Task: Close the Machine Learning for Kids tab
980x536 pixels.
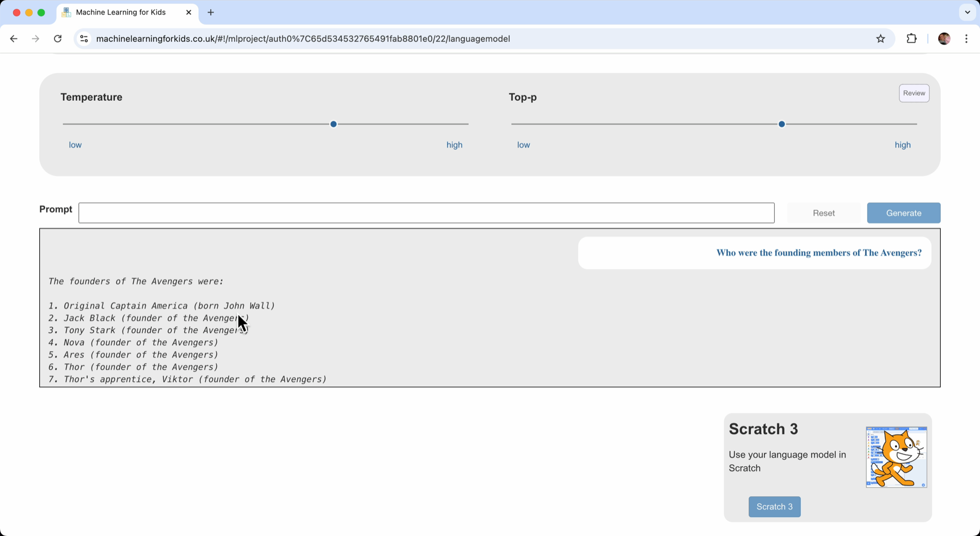Action: (188, 12)
